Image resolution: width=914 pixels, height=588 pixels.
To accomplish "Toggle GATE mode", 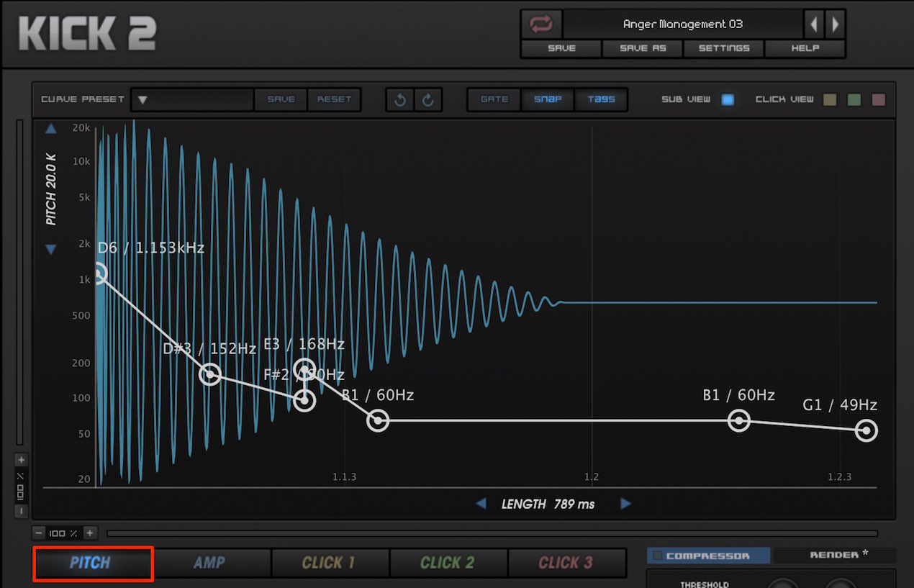I will tap(494, 99).
